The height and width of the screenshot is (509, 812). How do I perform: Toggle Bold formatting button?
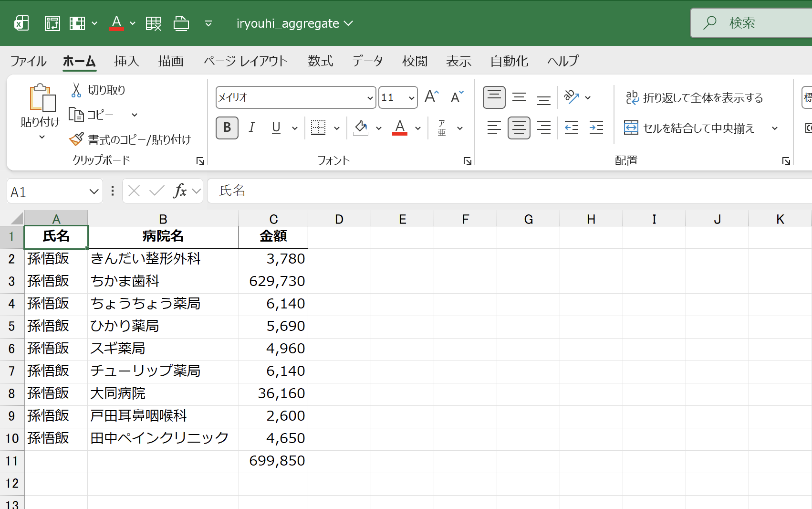point(227,127)
